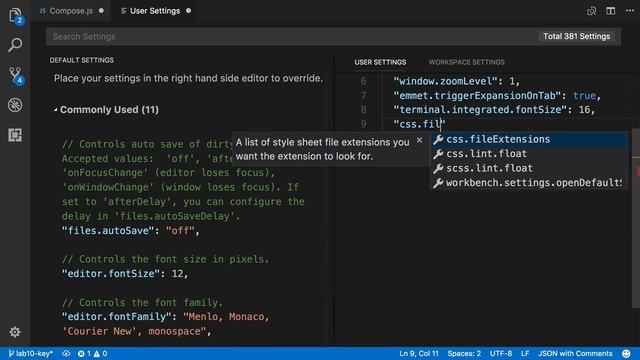Click the cloud sync icon in status bar
Image resolution: width=640 pixels, height=360 pixels.
point(66,353)
